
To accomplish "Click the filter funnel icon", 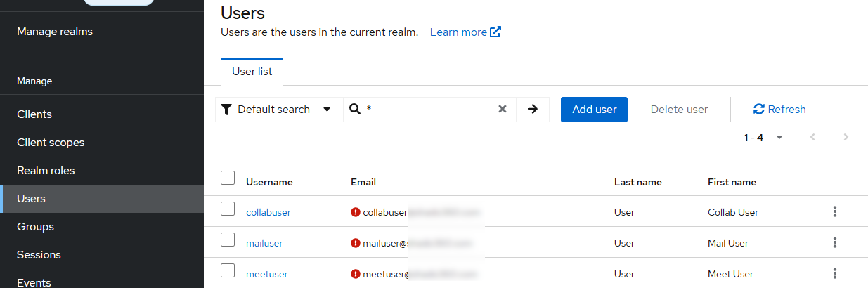I will pos(226,110).
